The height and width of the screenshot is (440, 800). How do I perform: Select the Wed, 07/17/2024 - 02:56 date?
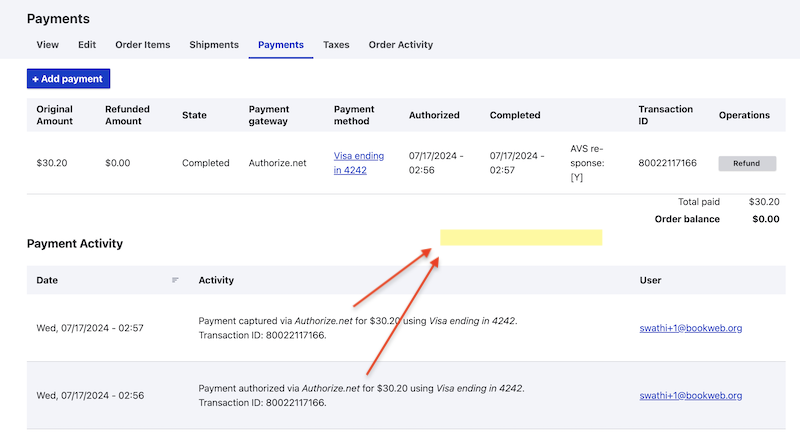[90, 395]
